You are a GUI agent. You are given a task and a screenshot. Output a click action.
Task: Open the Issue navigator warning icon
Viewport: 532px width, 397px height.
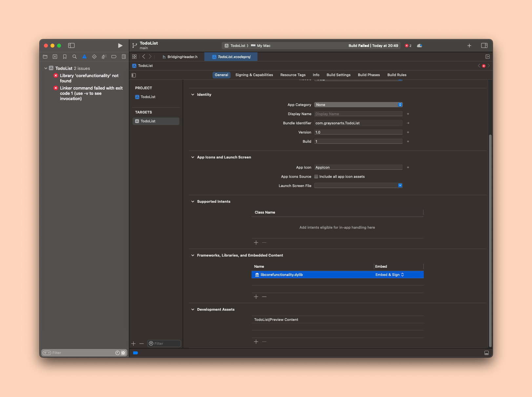tap(84, 56)
